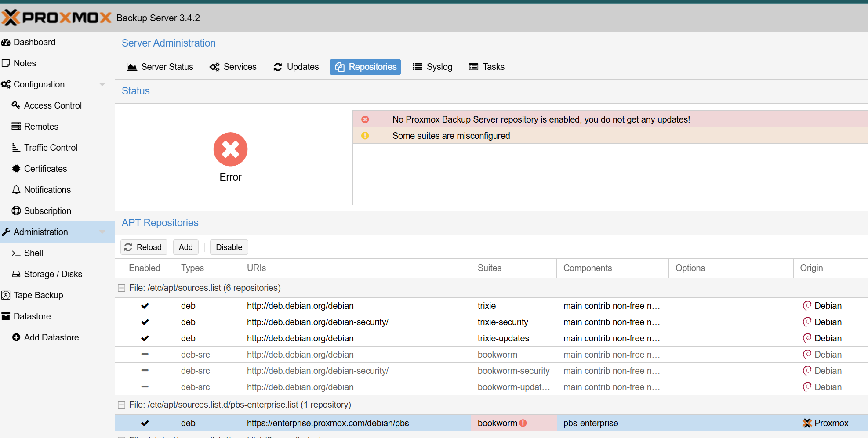Click disabled dash of bookworm-security row

(x=145, y=370)
